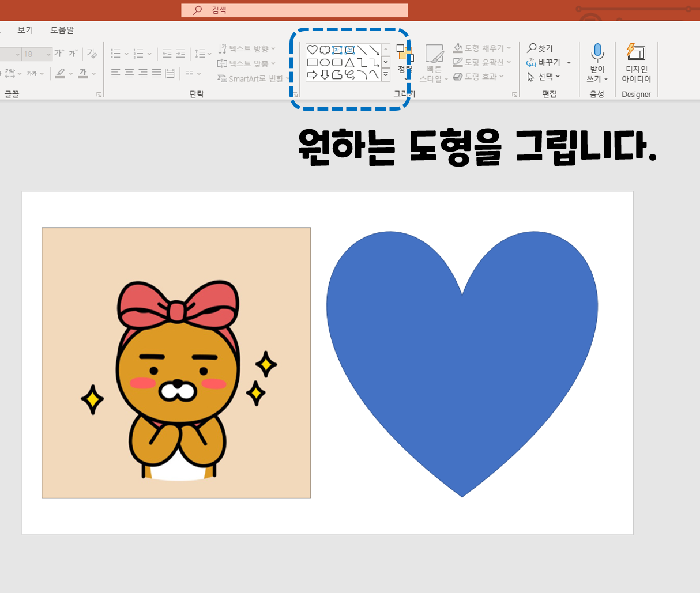Increase the list indent level

pyautogui.click(x=181, y=54)
